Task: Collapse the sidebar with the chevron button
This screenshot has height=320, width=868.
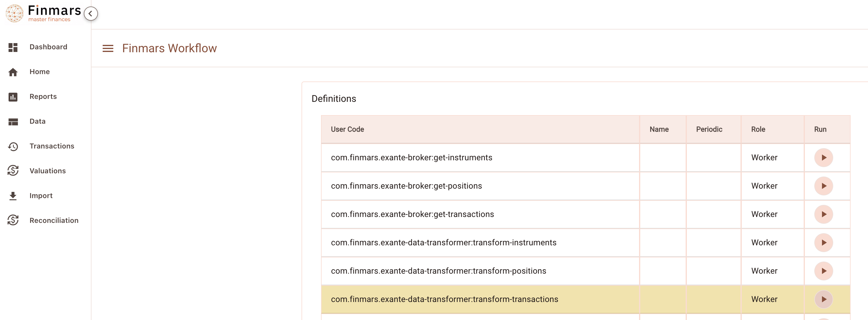Action: click(x=91, y=14)
